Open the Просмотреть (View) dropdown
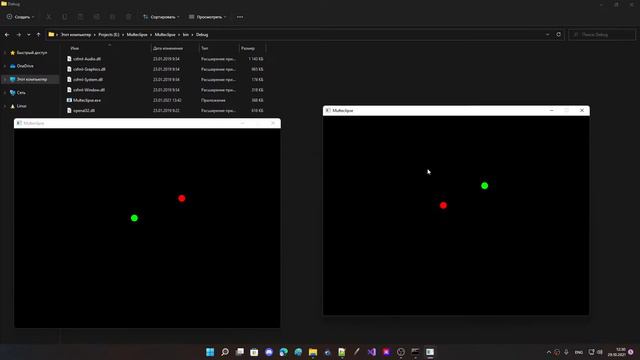The width and height of the screenshot is (640, 360). (207, 17)
